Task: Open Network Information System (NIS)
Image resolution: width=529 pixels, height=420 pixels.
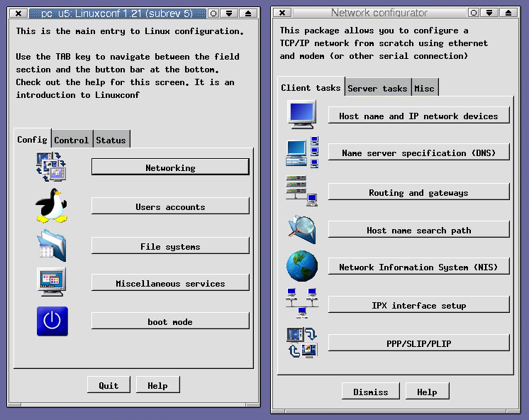Action: tap(418, 266)
